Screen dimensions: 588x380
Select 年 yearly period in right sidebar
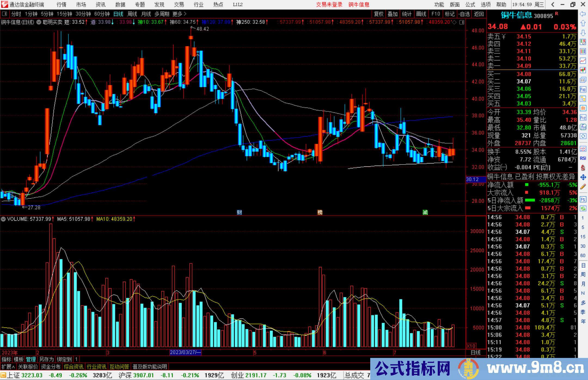click(x=583, y=321)
